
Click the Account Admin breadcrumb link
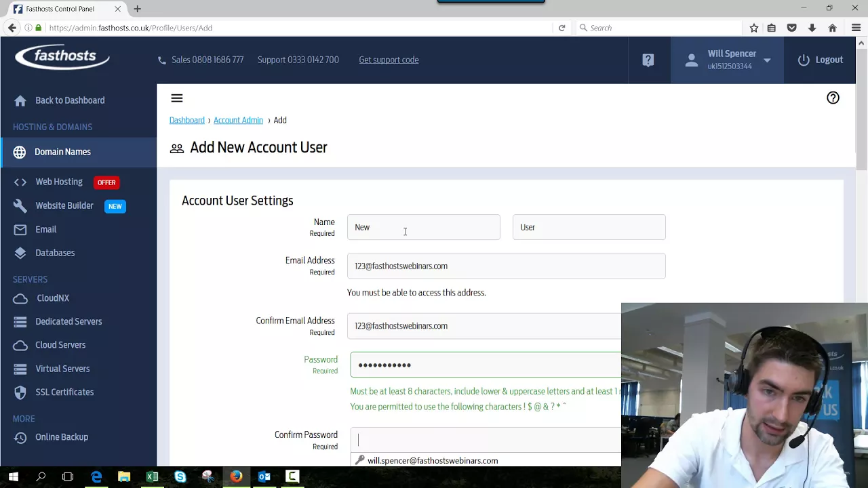238,120
